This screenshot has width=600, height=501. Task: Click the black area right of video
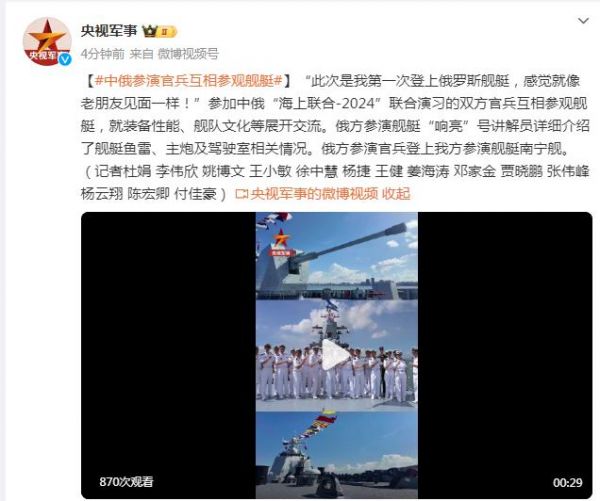pos(505,355)
